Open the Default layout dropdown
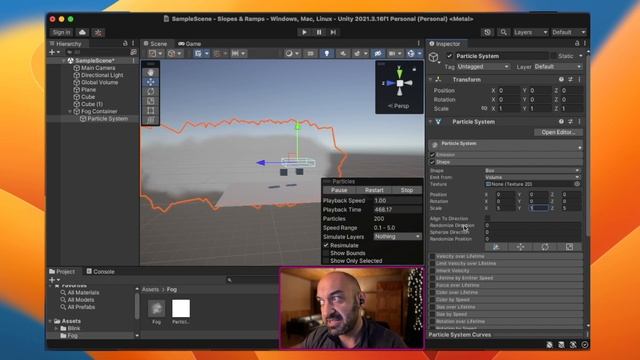The image size is (640, 360). [x=569, y=32]
